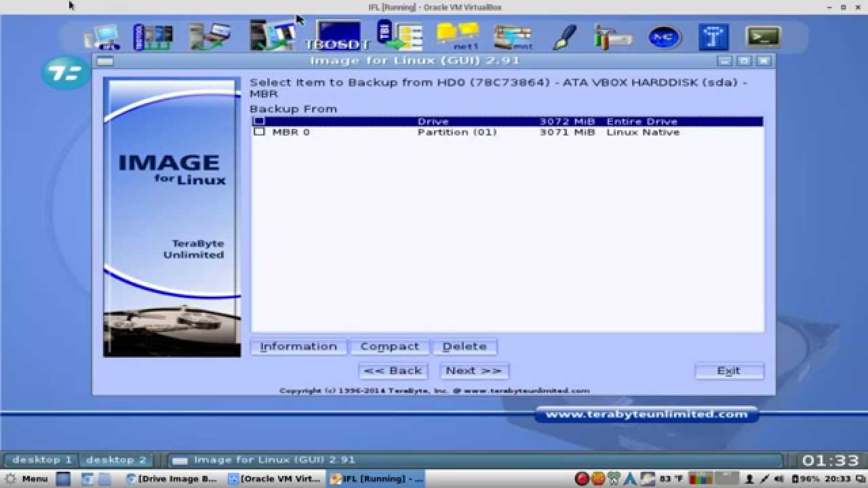Click the show desktop icon in host panel
Viewport: 868px width, 488px height.
tap(63, 479)
